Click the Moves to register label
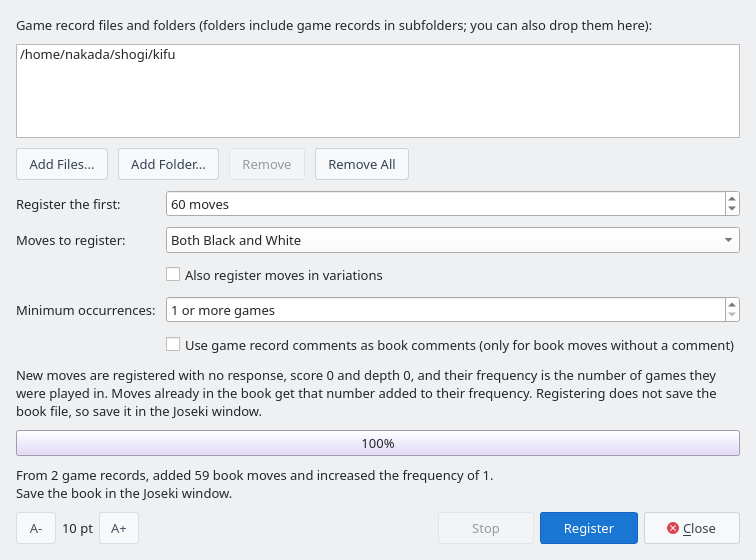 click(x=71, y=240)
